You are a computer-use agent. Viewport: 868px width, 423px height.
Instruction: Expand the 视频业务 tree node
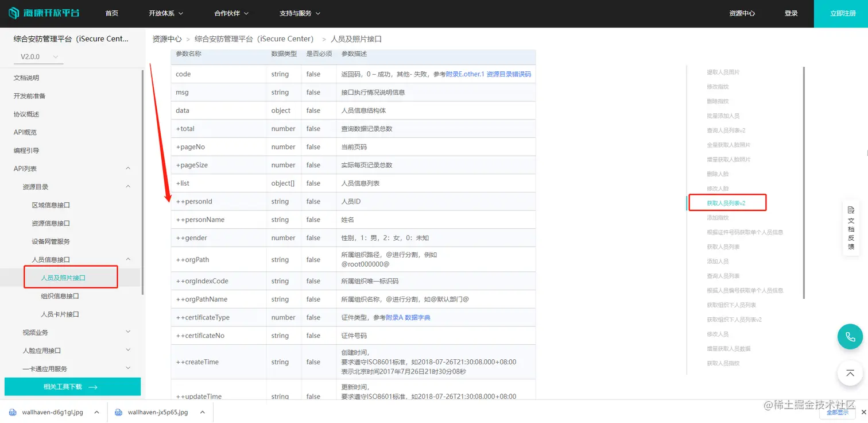[128, 332]
